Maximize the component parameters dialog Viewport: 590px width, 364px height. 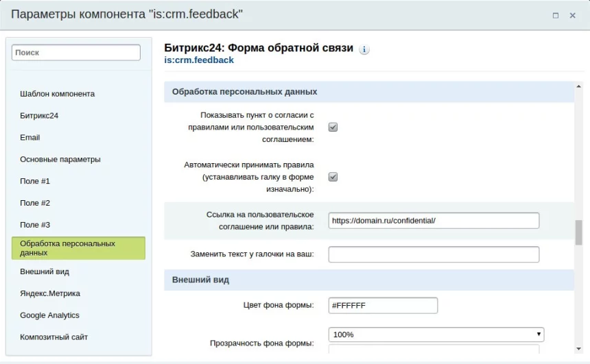(x=556, y=15)
